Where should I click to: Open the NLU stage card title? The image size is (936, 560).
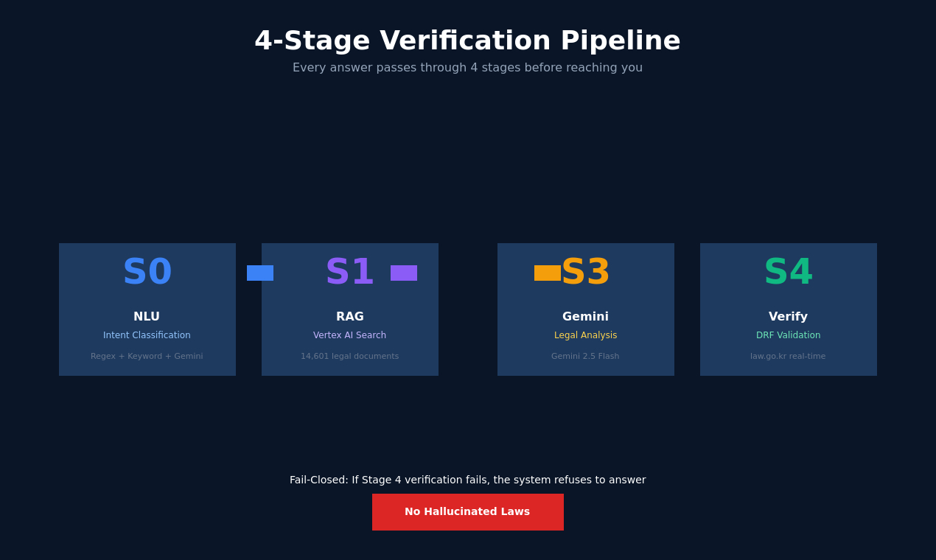tap(147, 317)
